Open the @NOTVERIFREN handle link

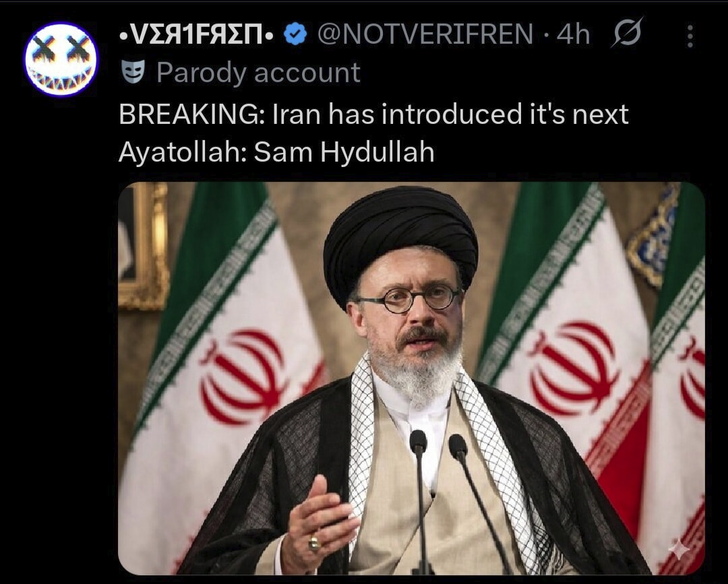coord(425,34)
